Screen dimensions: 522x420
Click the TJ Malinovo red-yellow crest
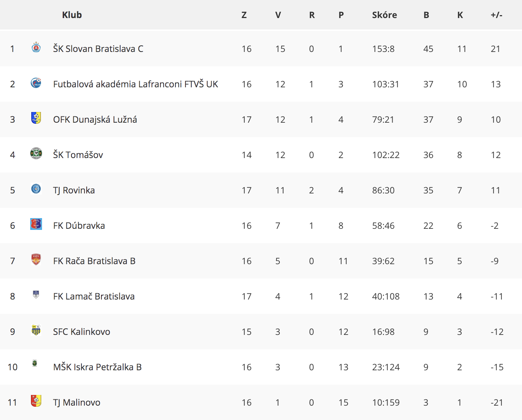coord(36,401)
